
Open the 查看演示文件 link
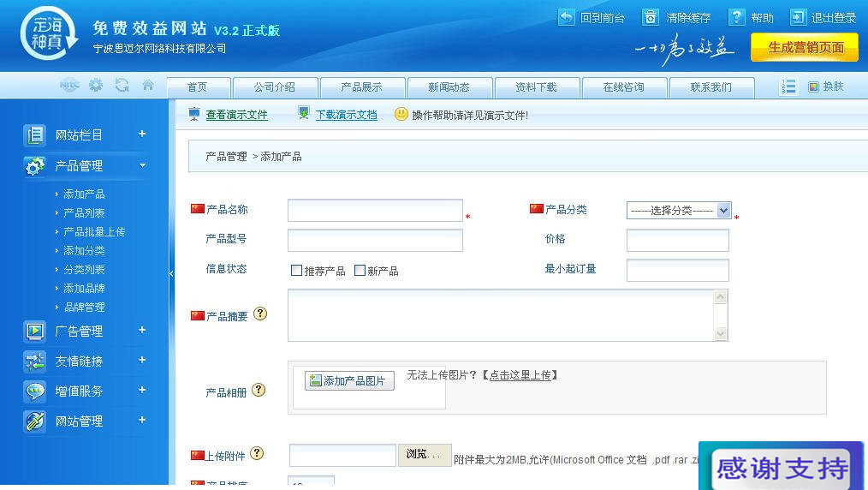tap(237, 115)
